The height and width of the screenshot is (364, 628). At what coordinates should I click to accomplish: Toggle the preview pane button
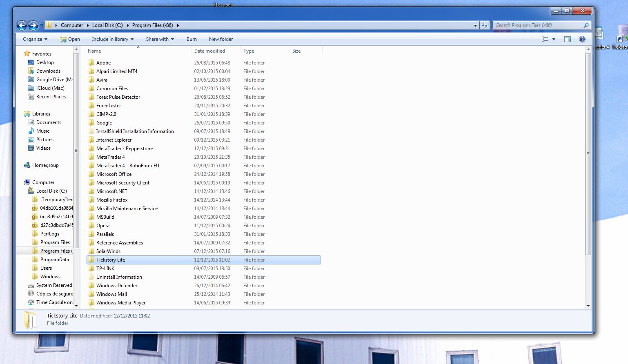pos(568,39)
